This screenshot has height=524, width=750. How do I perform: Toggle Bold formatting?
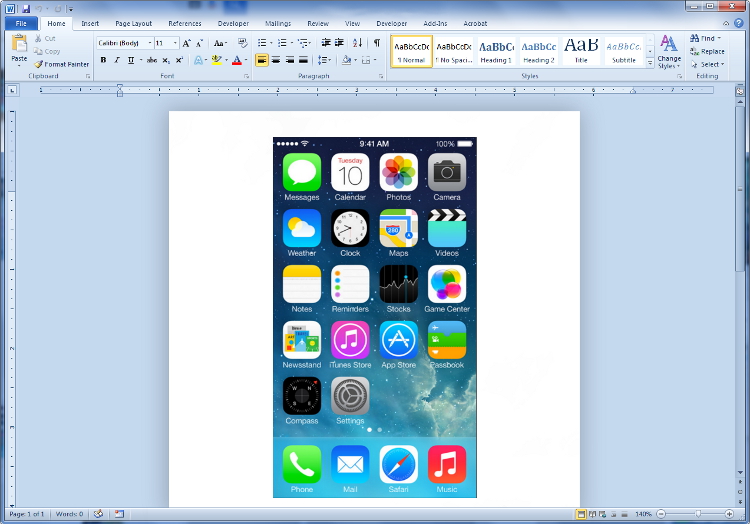pyautogui.click(x=103, y=60)
